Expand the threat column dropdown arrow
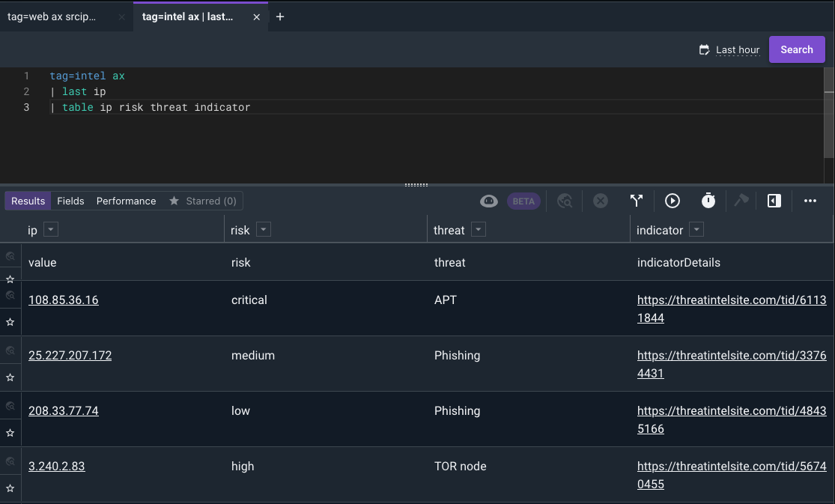This screenshot has width=835, height=504. (x=479, y=230)
